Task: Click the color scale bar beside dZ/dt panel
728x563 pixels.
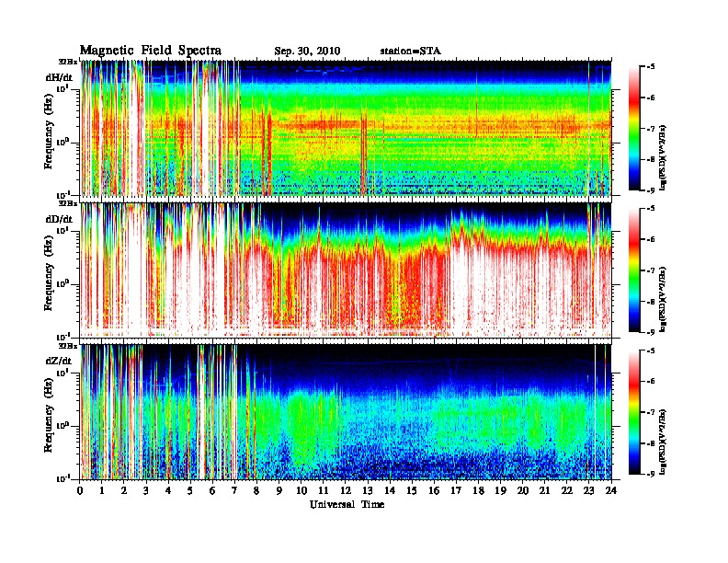Action: click(x=633, y=412)
